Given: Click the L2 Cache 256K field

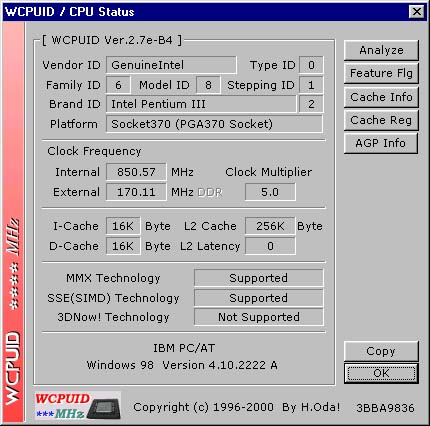Looking at the screenshot, I should tap(270, 226).
